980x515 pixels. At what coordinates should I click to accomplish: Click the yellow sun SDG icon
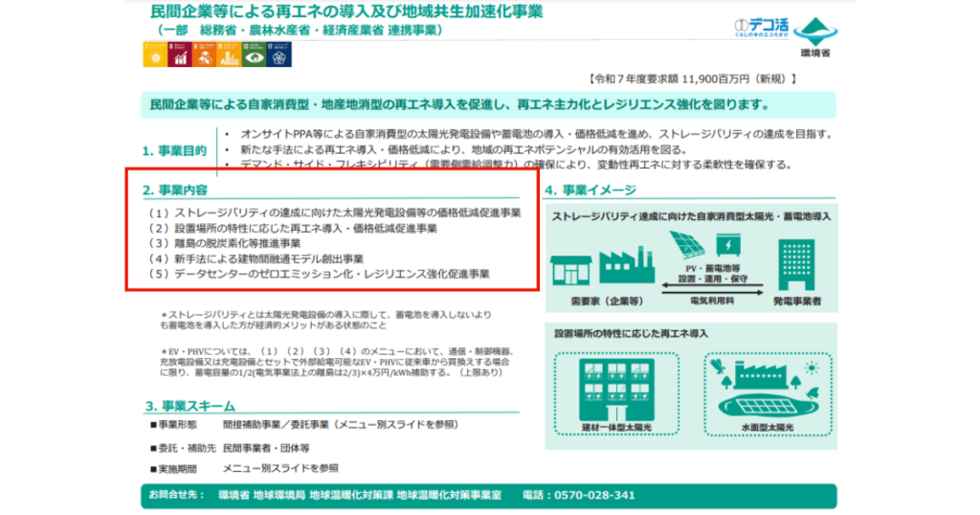pyautogui.click(x=155, y=55)
